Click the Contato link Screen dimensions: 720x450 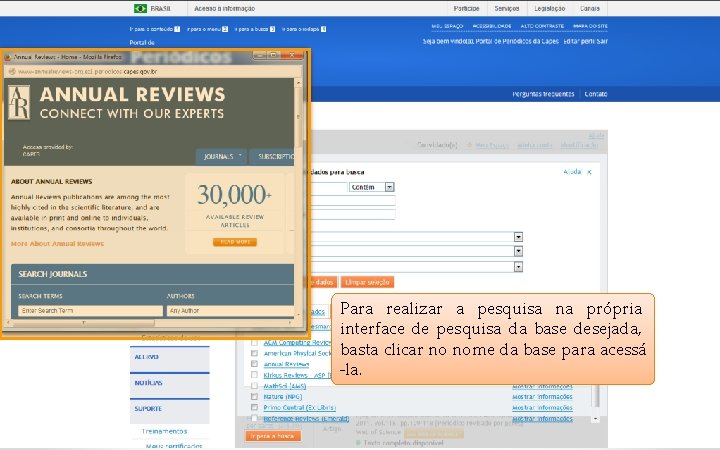tap(596, 94)
